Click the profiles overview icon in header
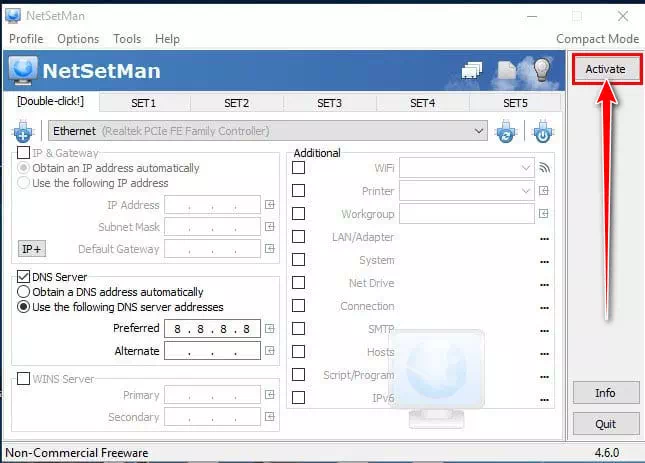645x463 pixels. pyautogui.click(x=471, y=70)
